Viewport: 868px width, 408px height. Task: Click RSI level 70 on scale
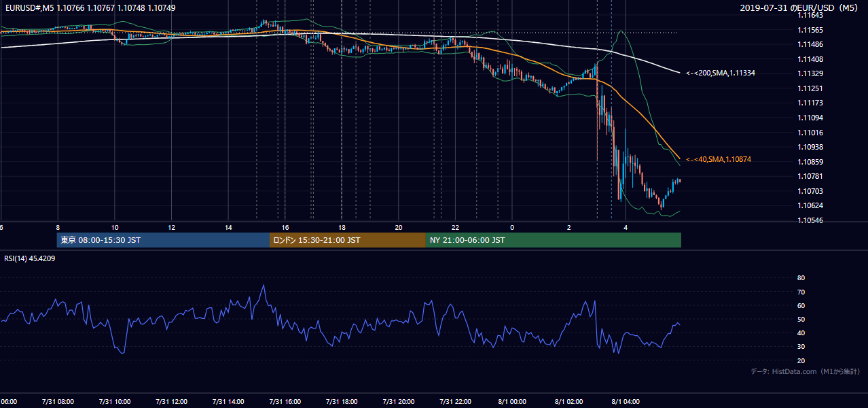801,292
